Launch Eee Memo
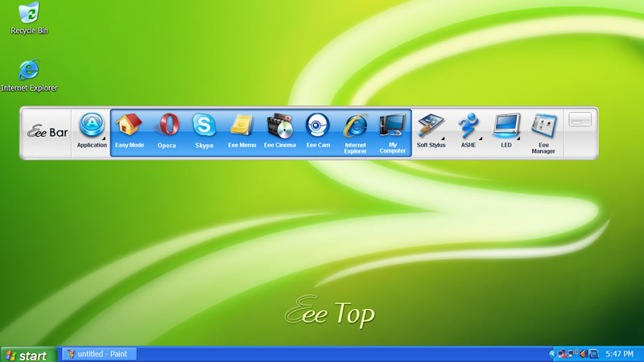The image size is (644, 362). [242, 127]
